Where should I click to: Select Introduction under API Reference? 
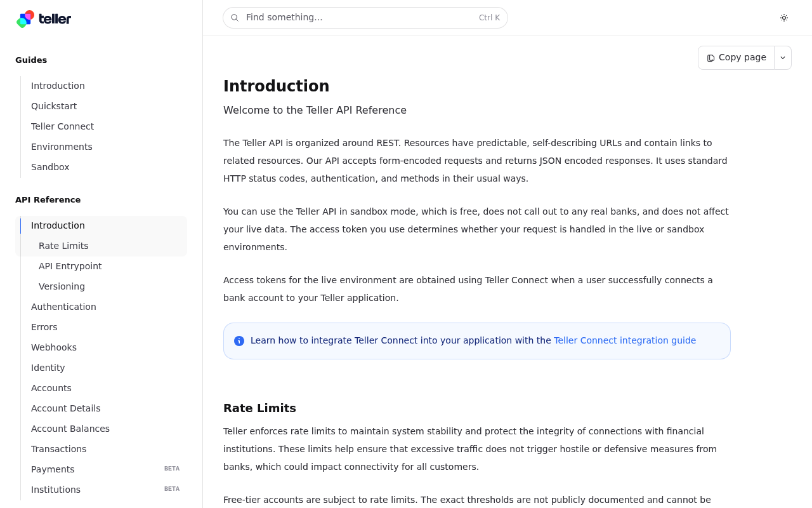[58, 225]
